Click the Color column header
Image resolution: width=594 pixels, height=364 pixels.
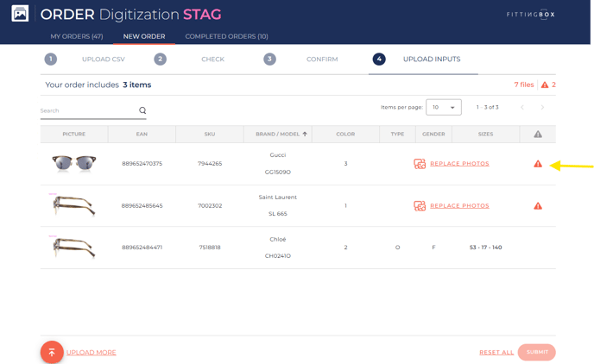(x=345, y=134)
